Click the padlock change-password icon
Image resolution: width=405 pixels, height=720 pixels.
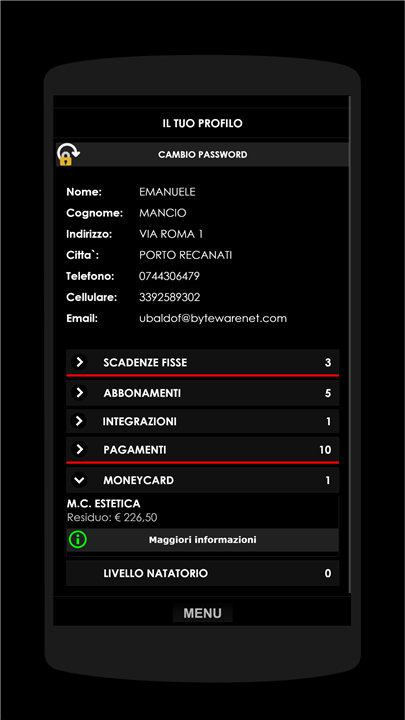(x=68, y=154)
